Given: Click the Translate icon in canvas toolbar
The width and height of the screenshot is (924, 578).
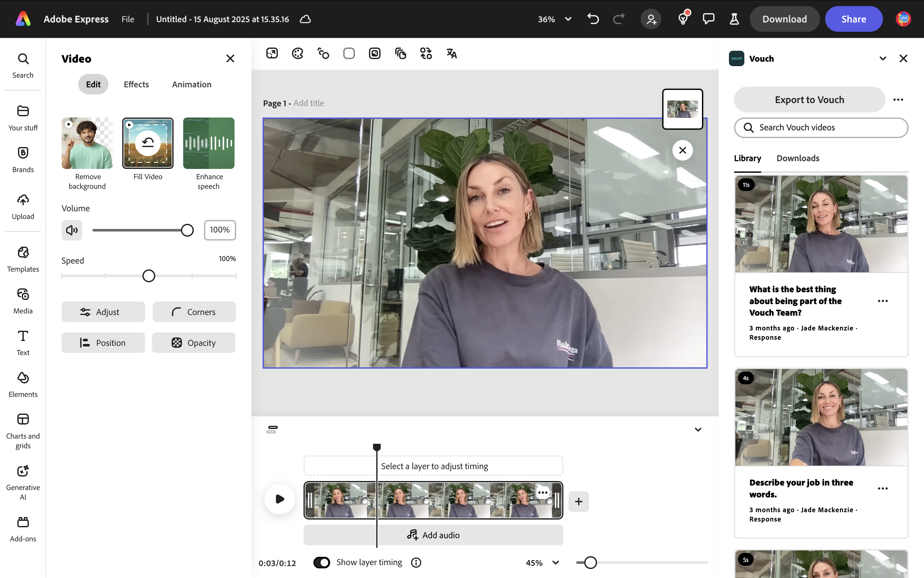Looking at the screenshot, I should coord(452,53).
